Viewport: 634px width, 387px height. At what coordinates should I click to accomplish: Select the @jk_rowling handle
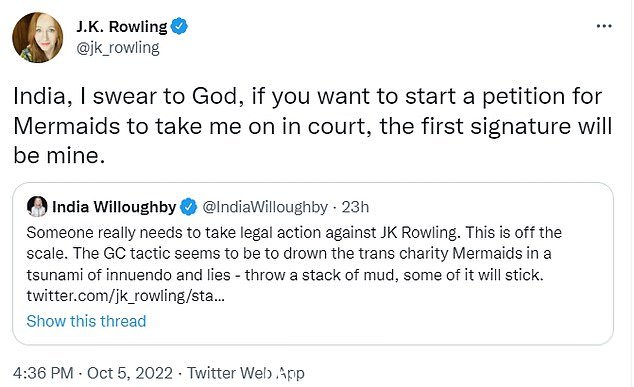click(118, 48)
